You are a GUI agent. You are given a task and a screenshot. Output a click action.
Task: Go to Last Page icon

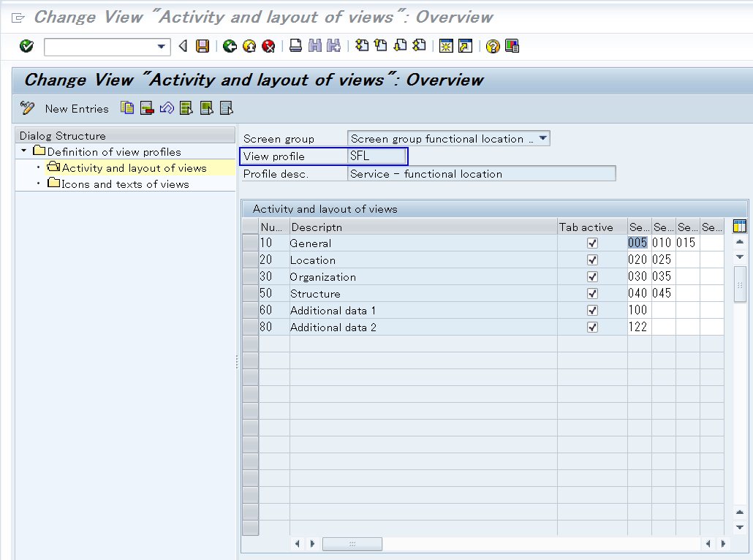(x=419, y=45)
